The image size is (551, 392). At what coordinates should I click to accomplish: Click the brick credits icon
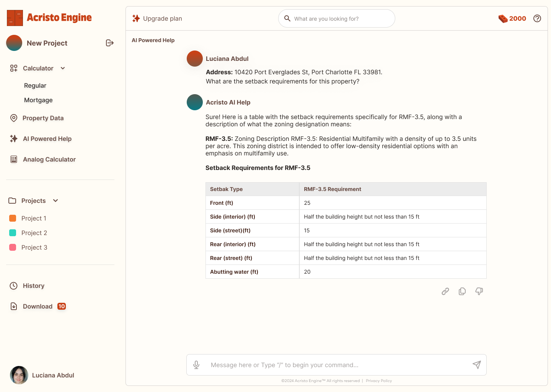pyautogui.click(x=503, y=18)
